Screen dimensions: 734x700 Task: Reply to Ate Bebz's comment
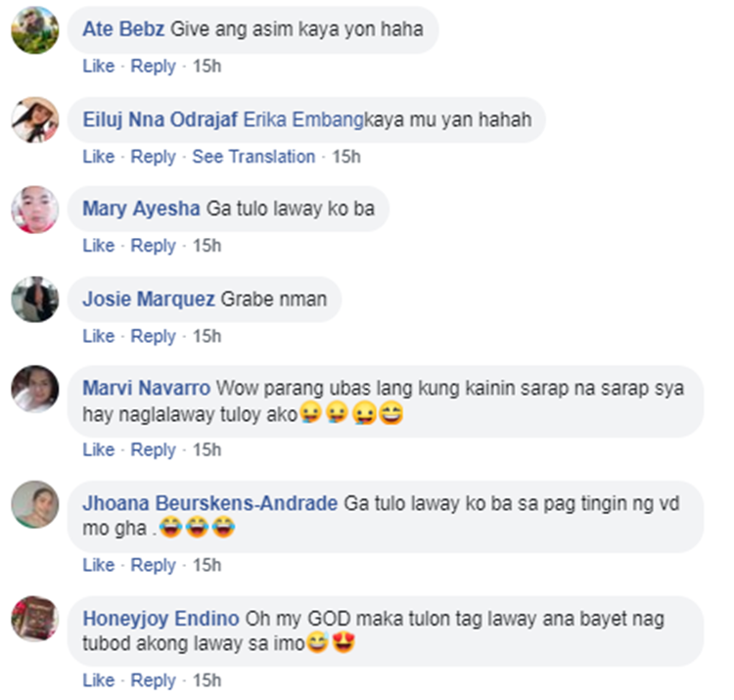click(153, 66)
